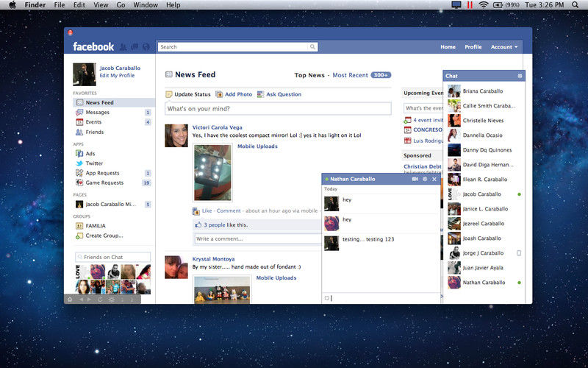Click the Write a comment field
Screen dimensions: 588x368
tap(258, 238)
